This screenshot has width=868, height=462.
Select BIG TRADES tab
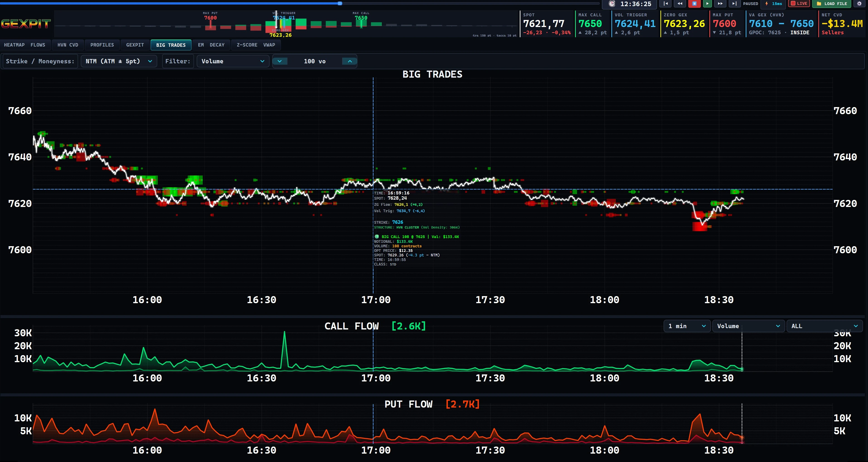(x=171, y=45)
